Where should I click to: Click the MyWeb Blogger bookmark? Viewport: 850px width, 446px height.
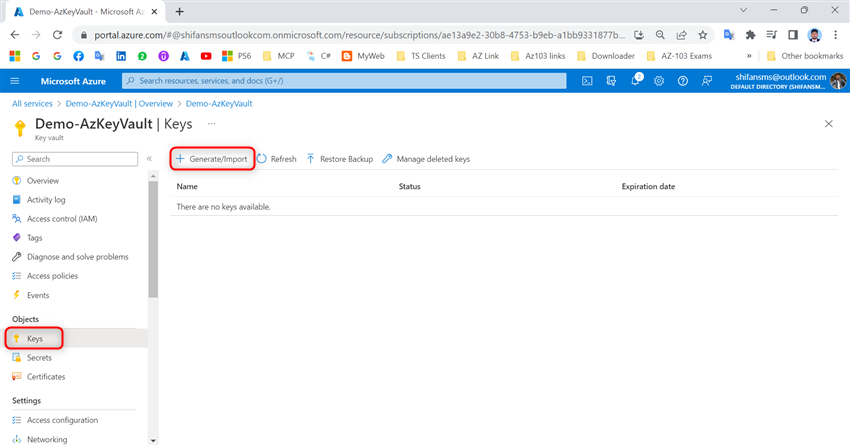[x=363, y=56]
